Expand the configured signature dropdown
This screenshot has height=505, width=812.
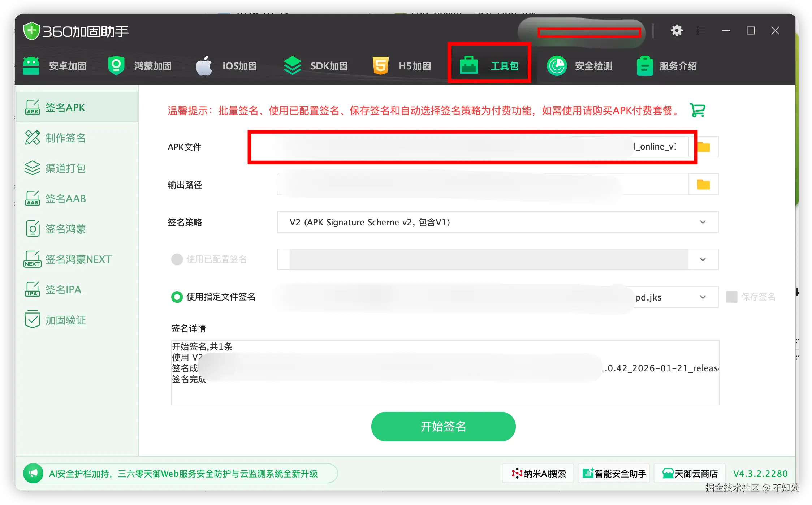[x=703, y=260]
